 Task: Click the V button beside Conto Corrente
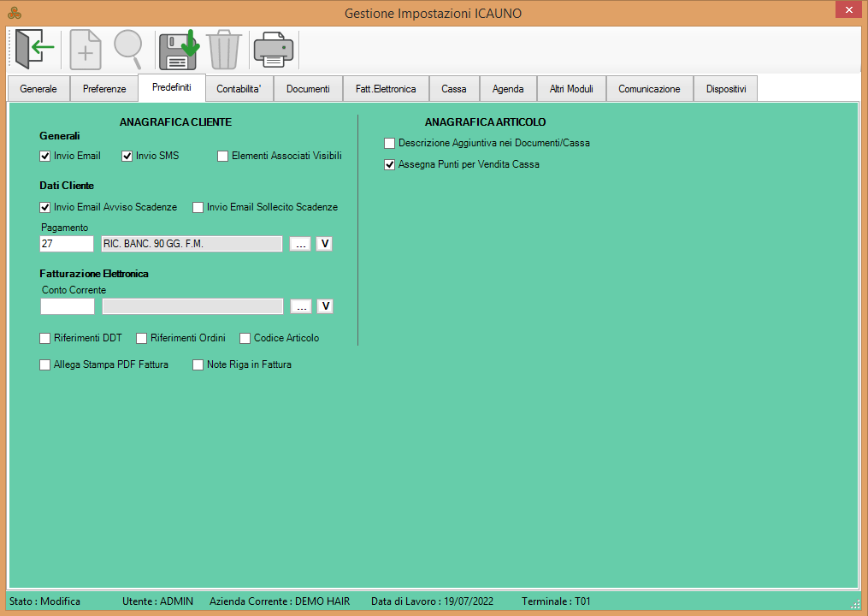tap(324, 306)
